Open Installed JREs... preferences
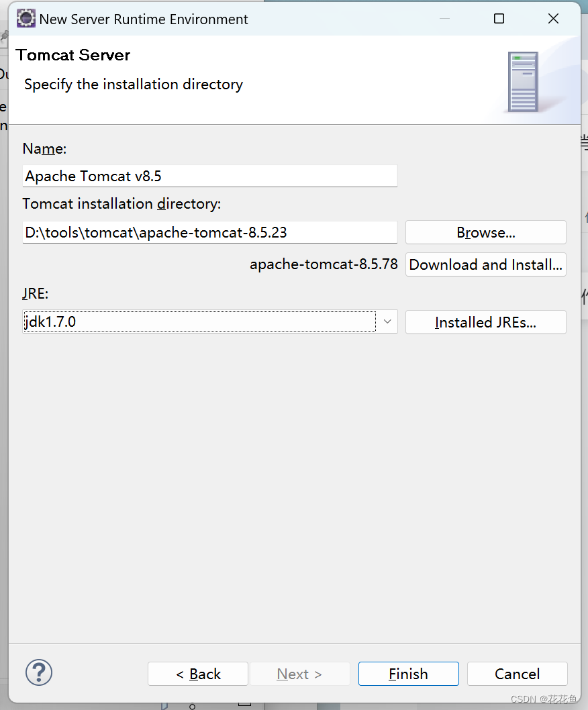 (x=485, y=322)
